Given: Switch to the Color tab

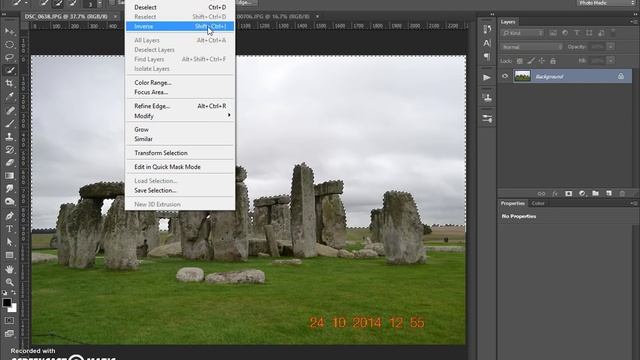Looking at the screenshot, I should [538, 203].
